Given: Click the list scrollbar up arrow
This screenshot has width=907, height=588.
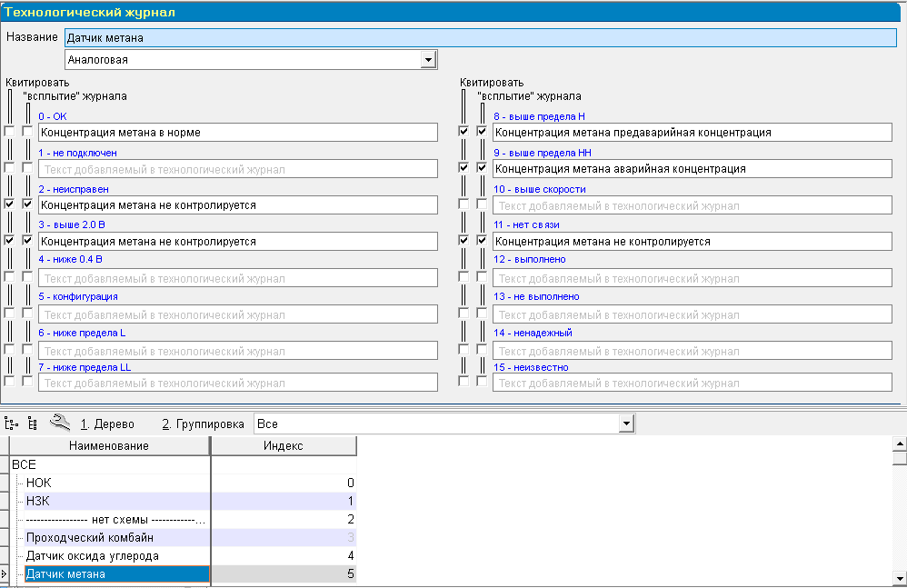Looking at the screenshot, I should 899,444.
